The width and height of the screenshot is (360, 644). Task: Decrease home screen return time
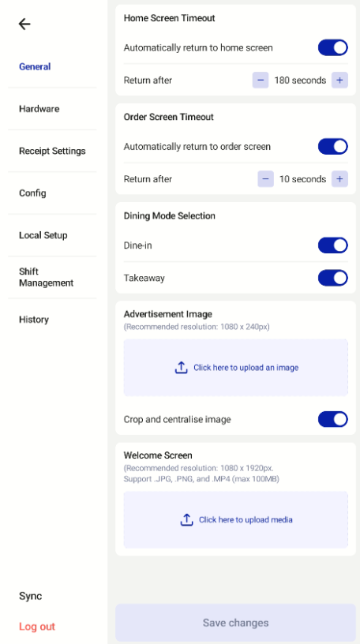click(x=261, y=80)
